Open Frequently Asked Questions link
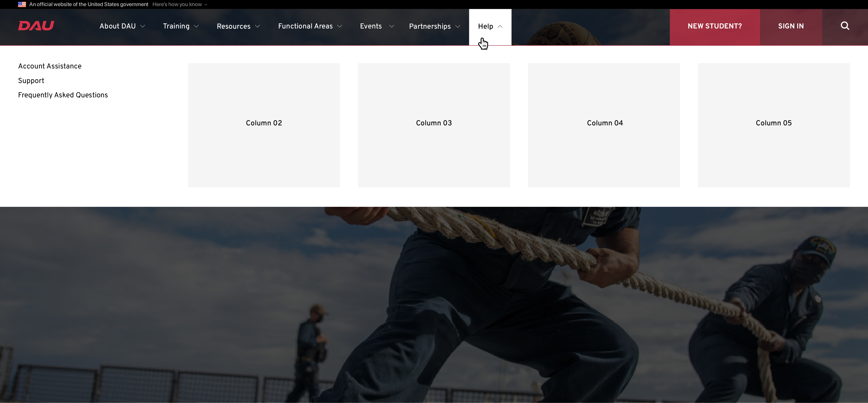This screenshot has width=868, height=403. (x=63, y=95)
